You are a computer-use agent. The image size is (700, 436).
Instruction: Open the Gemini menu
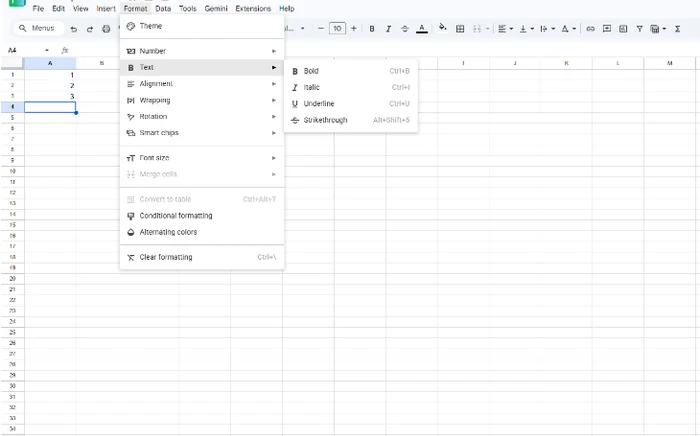click(x=216, y=8)
